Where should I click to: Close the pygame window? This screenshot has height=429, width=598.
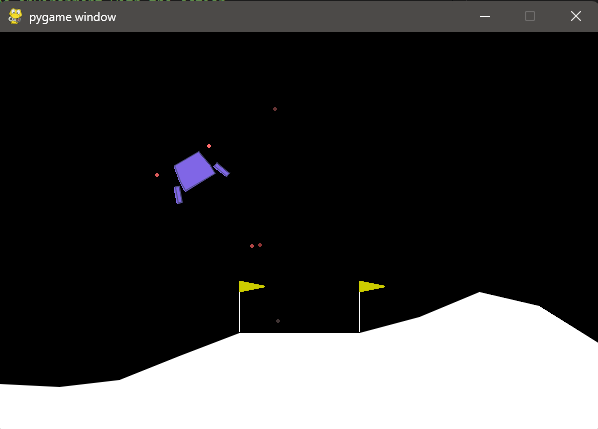[576, 16]
